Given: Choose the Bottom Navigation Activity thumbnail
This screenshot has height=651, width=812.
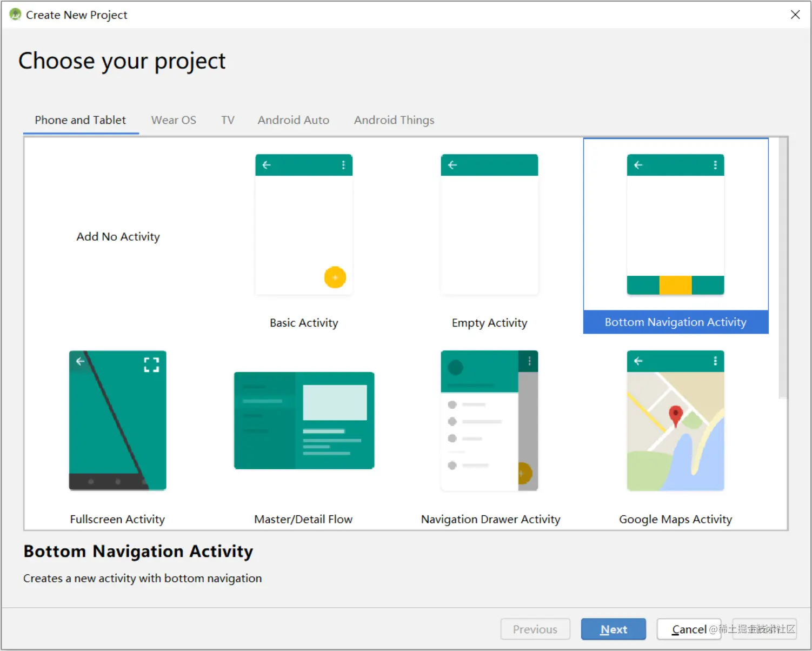Looking at the screenshot, I should [675, 224].
